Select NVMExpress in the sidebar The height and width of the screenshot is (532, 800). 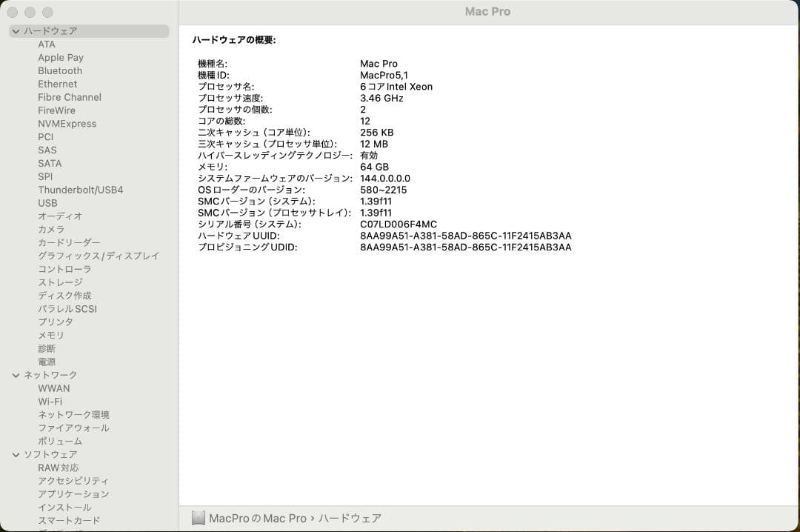point(67,124)
